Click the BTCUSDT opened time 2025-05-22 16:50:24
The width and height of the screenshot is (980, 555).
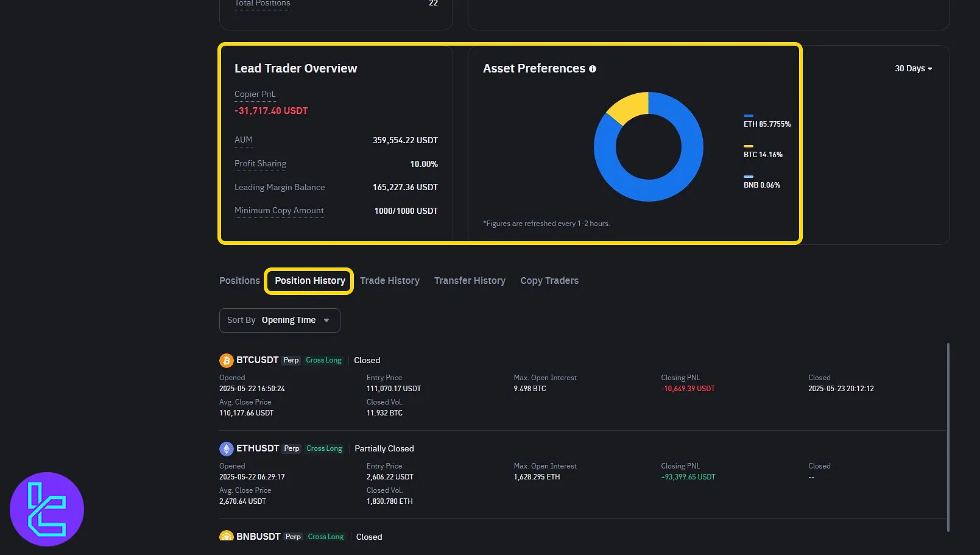click(252, 389)
